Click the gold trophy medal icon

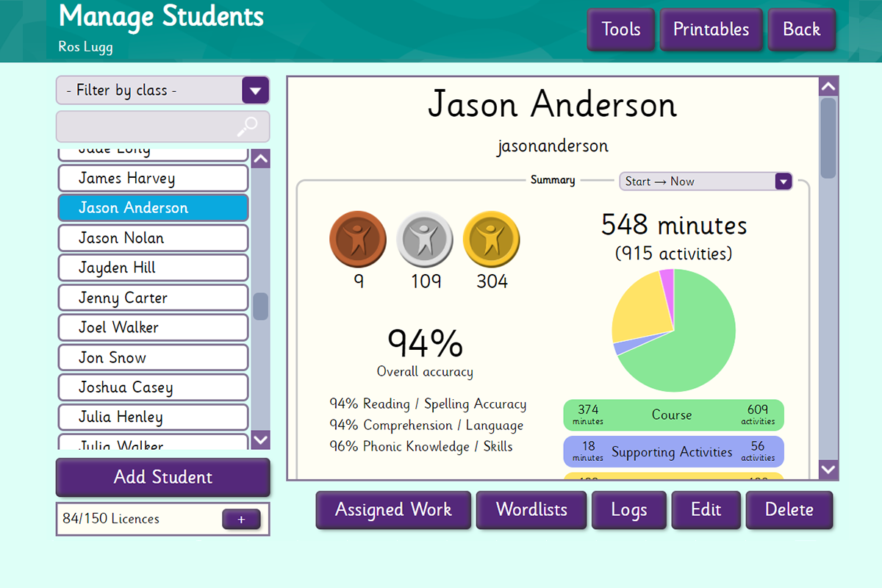pos(492,239)
